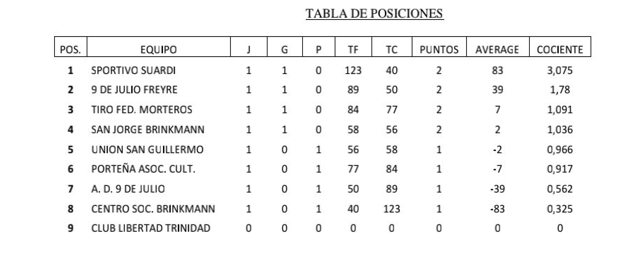Select the -83 average value
This screenshot has width=644, height=272.
(497, 209)
